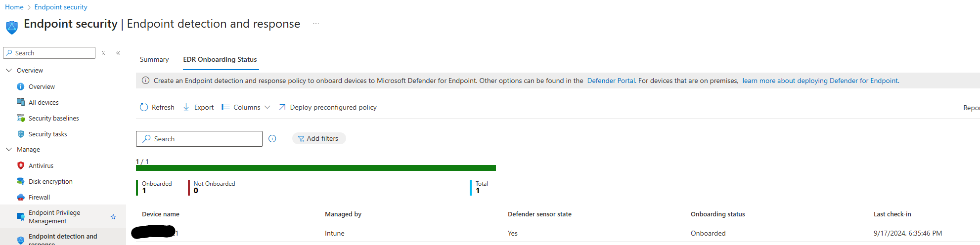Click the Antivirus red shield icon

(21, 165)
